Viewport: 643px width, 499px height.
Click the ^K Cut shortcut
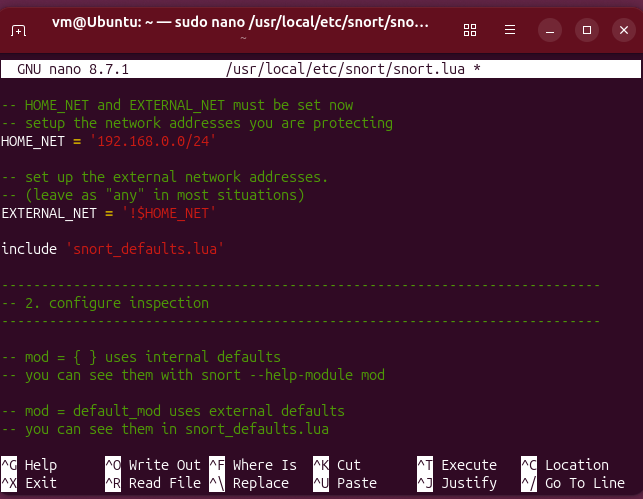[337, 465]
